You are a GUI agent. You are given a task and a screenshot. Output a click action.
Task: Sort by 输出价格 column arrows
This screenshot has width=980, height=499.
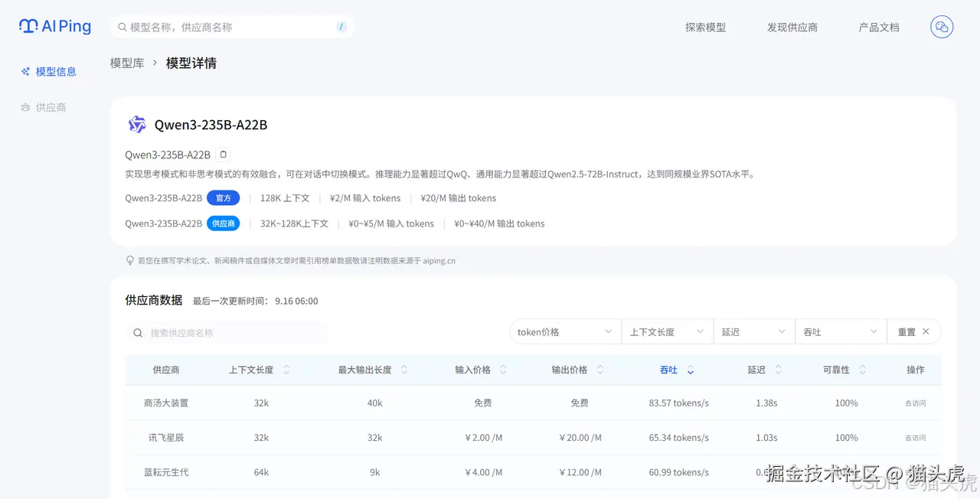coord(600,370)
